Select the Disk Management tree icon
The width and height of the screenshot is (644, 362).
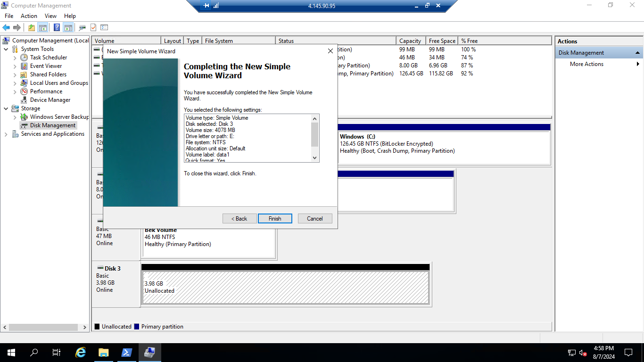click(24, 125)
